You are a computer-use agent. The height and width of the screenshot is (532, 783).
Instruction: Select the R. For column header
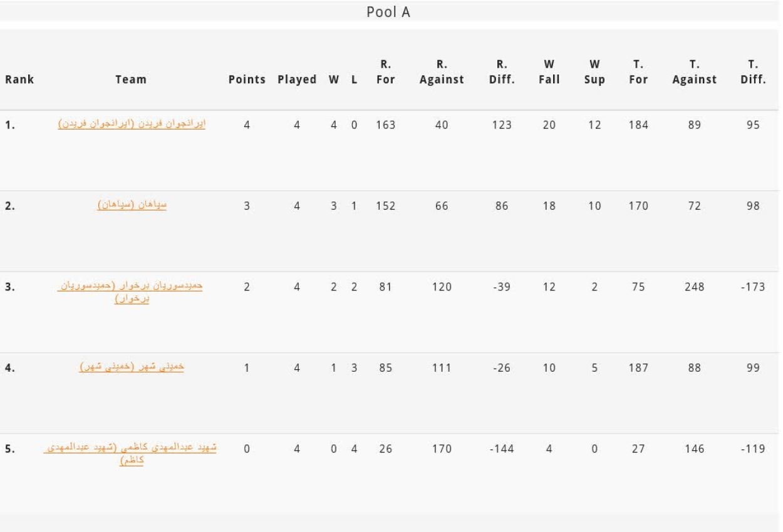click(x=386, y=72)
